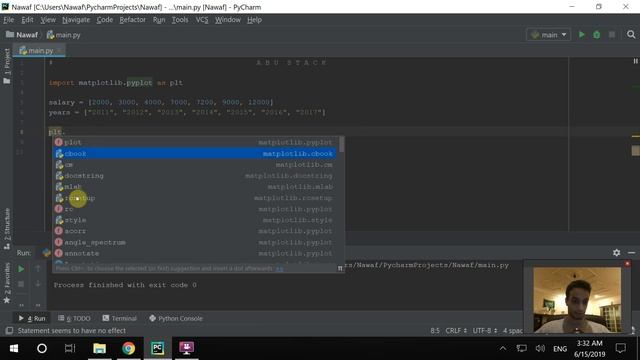640x360 pixels.
Task: Open the Structure tool window sidebar tab
Action: (x=7, y=229)
